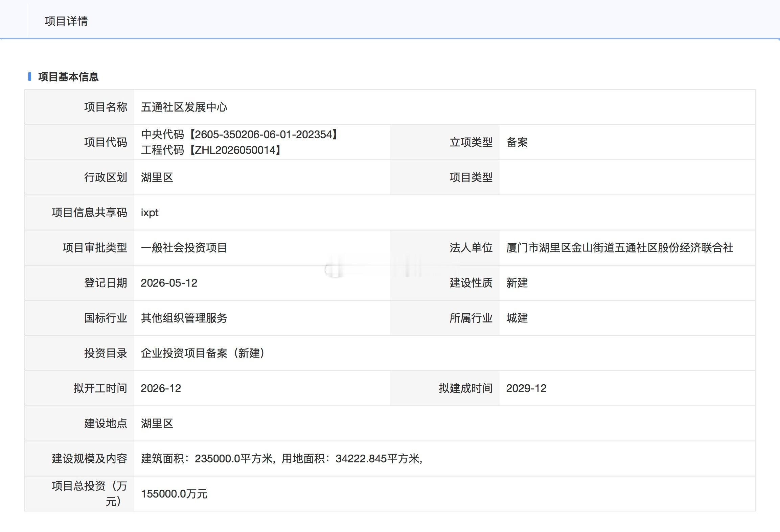Click the 项目类型 label
The width and height of the screenshot is (780, 532).
click(x=471, y=177)
